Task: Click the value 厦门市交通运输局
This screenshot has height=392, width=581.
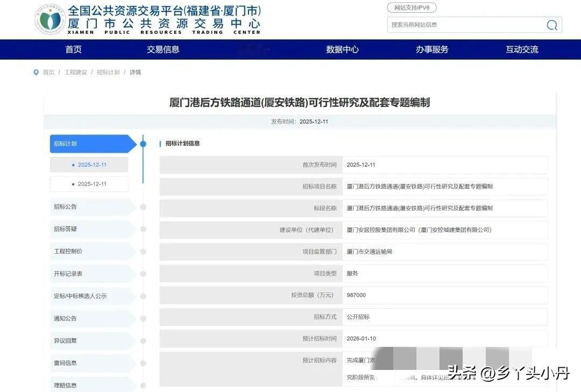Action: pyautogui.click(x=370, y=252)
